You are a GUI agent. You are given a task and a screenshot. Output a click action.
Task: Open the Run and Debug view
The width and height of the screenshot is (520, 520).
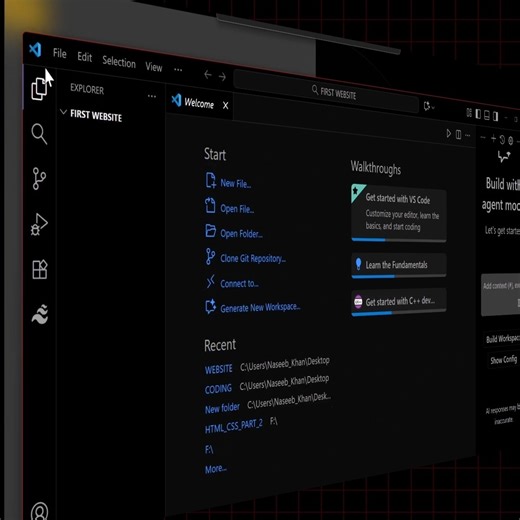pos(39,224)
